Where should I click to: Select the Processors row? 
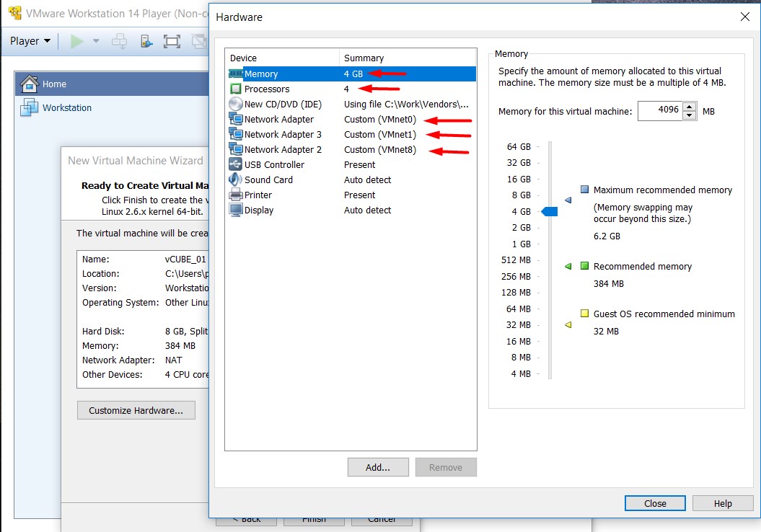pyautogui.click(x=351, y=89)
